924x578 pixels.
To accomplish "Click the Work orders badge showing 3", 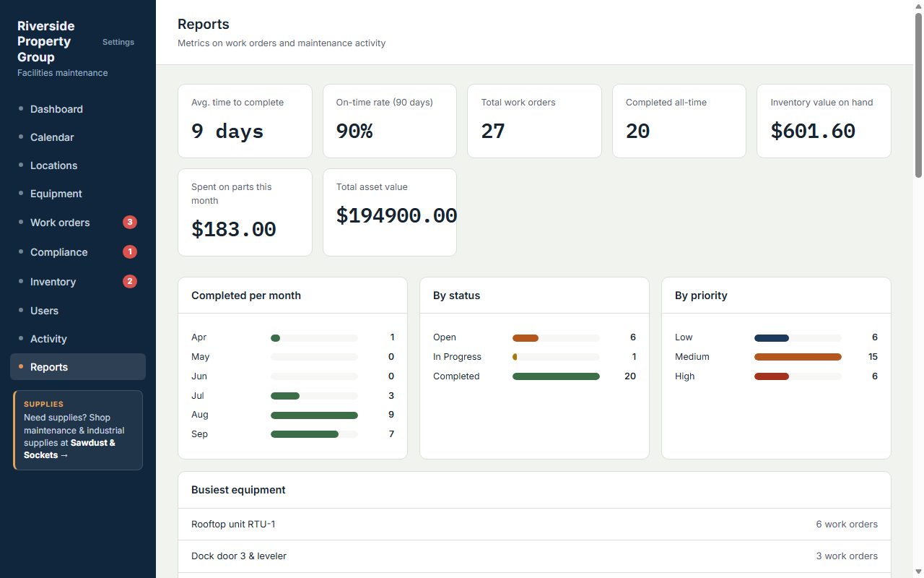I will coord(130,223).
